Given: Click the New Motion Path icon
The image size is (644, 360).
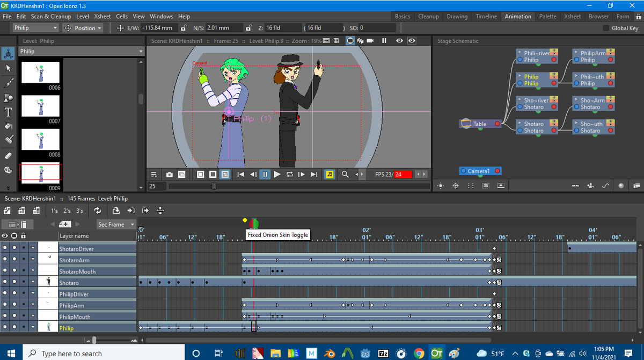Looking at the screenshot, I should [605, 185].
